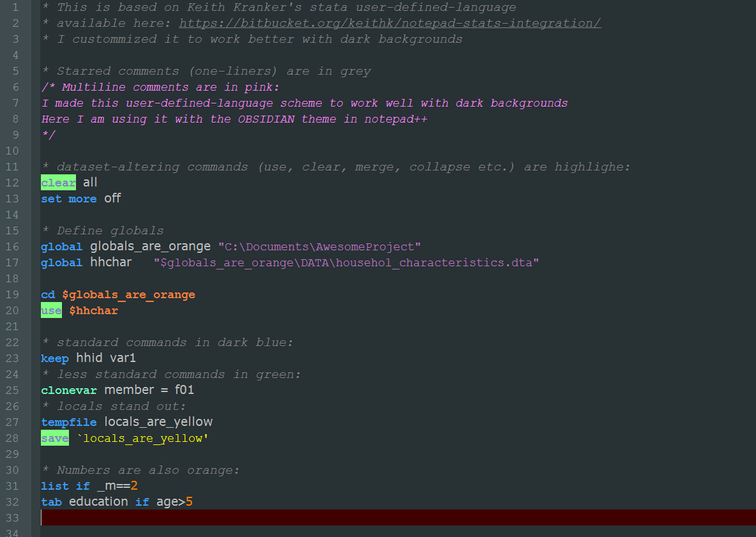Click the tempfile keyword on line 27
Viewport: 756px width, 537px height.
[x=69, y=422]
